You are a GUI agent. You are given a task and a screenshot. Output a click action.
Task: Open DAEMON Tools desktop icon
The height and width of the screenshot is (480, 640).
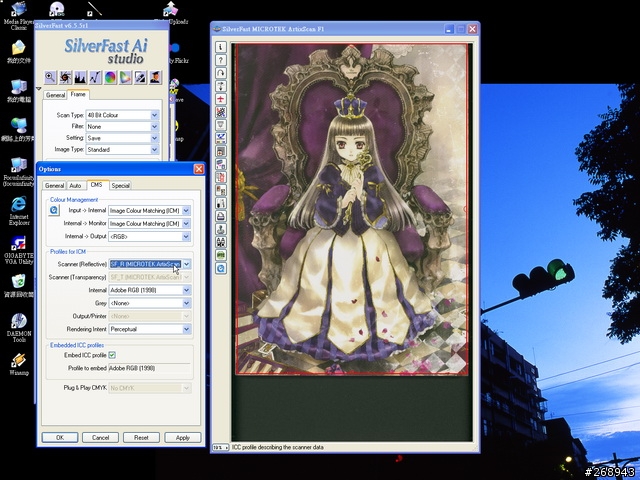pos(19,327)
